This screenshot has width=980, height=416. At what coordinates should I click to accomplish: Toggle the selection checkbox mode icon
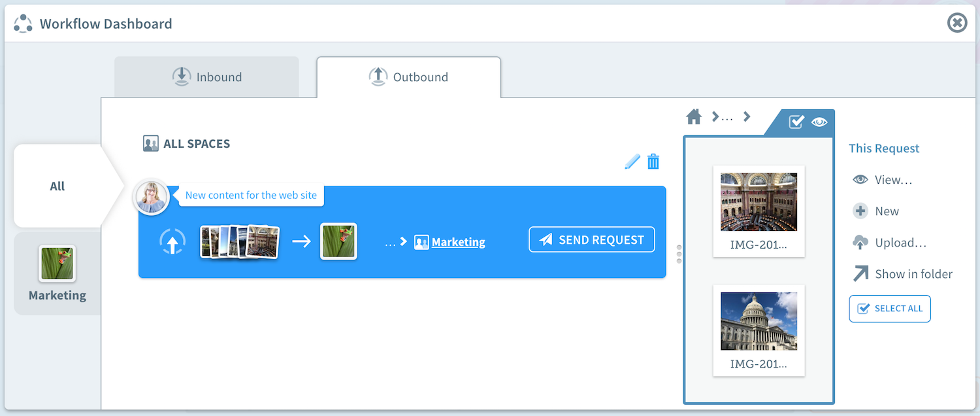pos(796,122)
